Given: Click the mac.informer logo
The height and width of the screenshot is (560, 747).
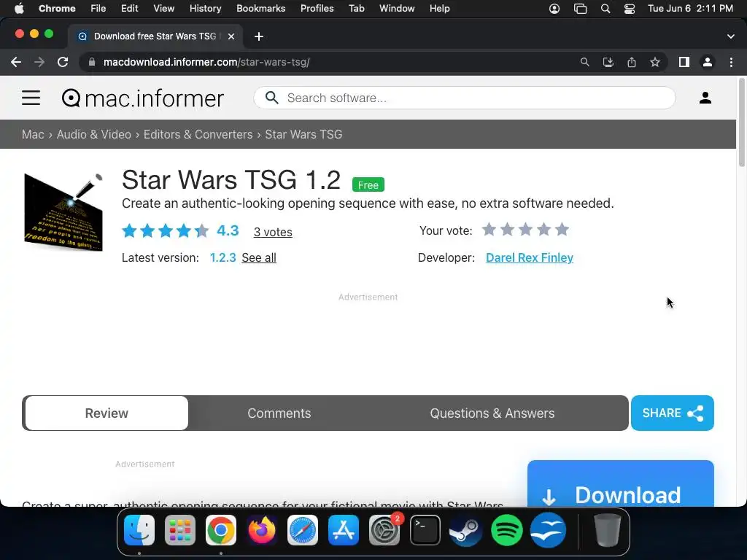Looking at the screenshot, I should [x=142, y=98].
